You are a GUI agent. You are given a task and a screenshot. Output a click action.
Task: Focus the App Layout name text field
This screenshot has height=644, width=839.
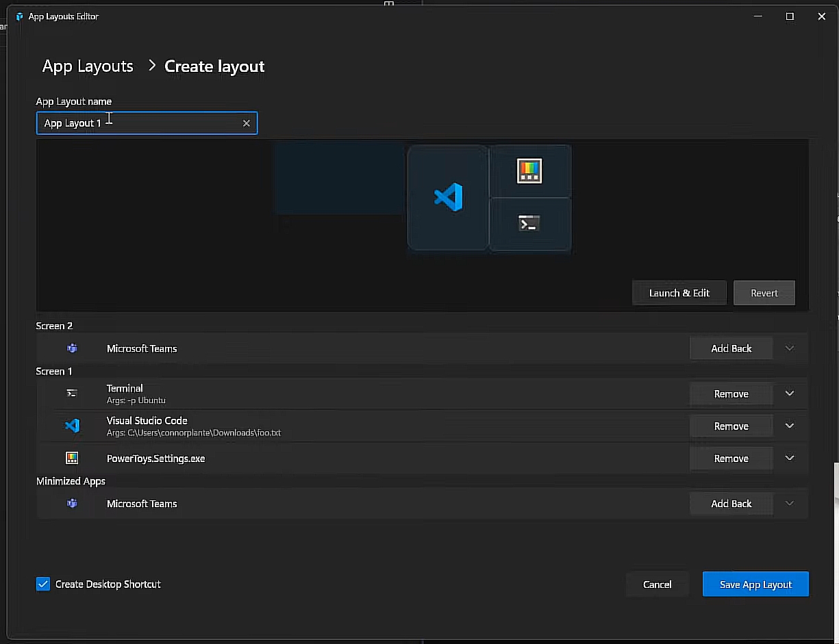click(140, 123)
